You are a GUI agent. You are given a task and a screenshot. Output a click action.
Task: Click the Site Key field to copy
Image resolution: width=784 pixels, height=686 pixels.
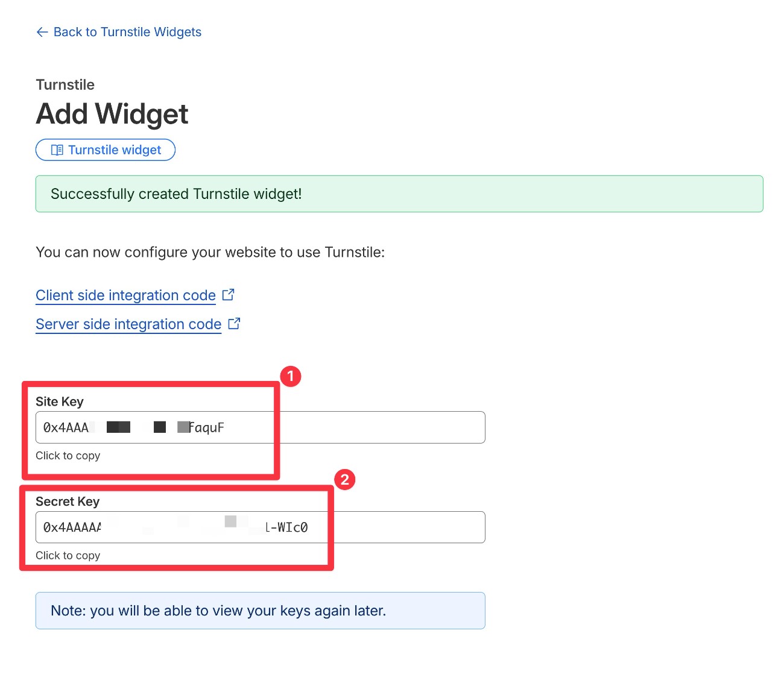pos(260,427)
